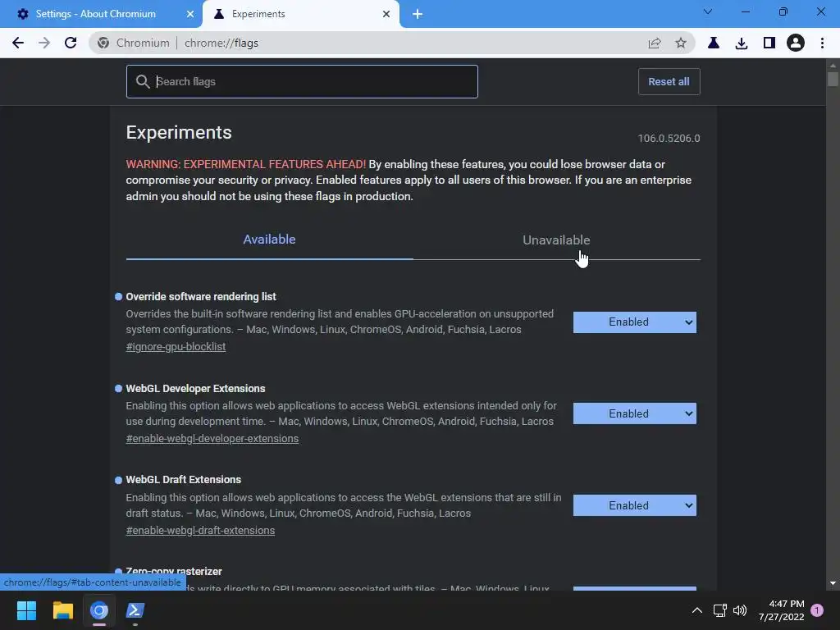
Task: Open WebGL Draft Extensions Enabled dropdown
Action: tap(635, 505)
